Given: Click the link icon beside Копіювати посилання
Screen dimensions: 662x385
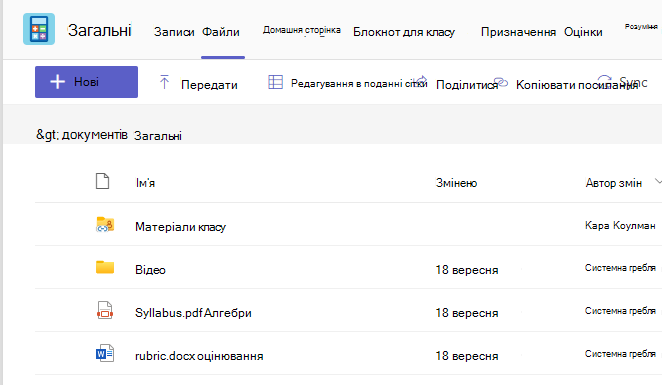Looking at the screenshot, I should pos(501,81).
